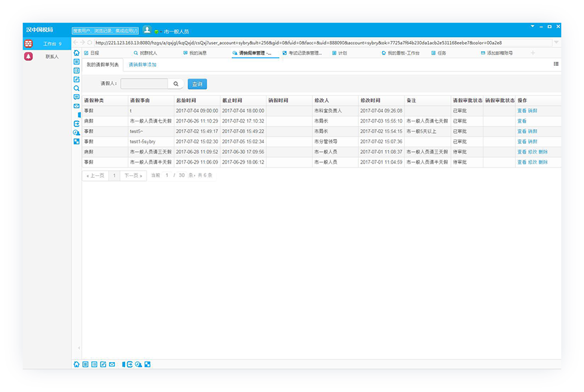
Task: Click the home icon in bottom toolbar
Action: (77, 364)
